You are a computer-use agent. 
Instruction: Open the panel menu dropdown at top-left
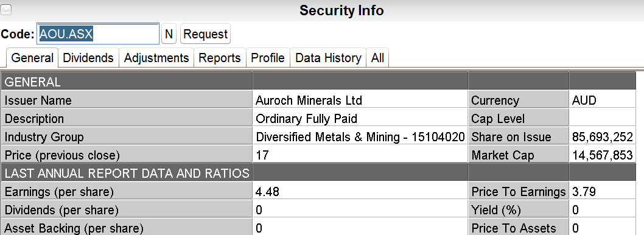coord(5,10)
